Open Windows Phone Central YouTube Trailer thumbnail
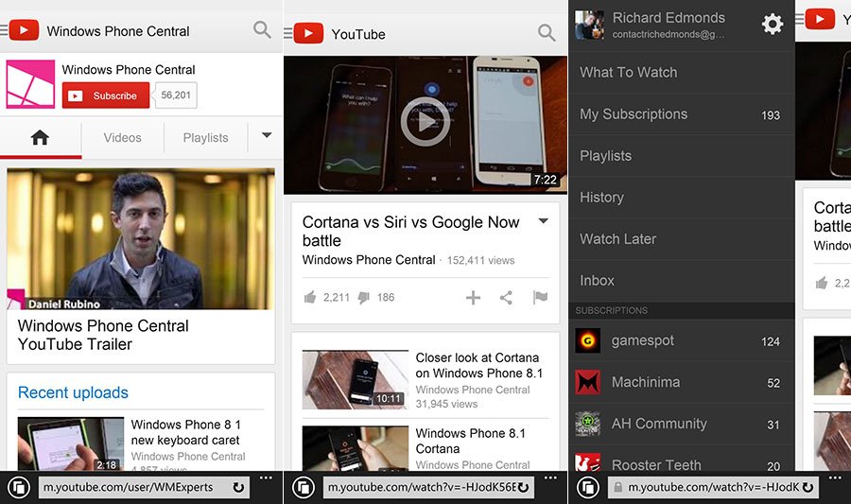The image size is (851, 504). pos(141,239)
